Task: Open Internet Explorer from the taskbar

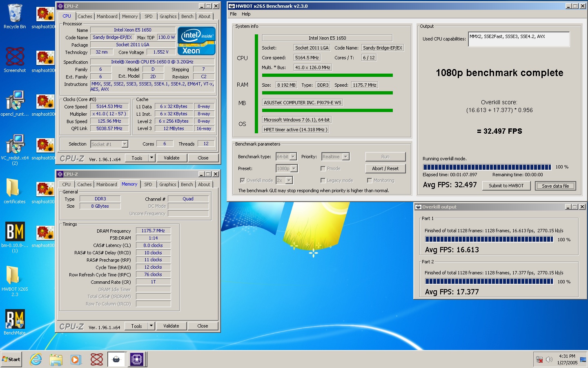Action: pos(36,359)
